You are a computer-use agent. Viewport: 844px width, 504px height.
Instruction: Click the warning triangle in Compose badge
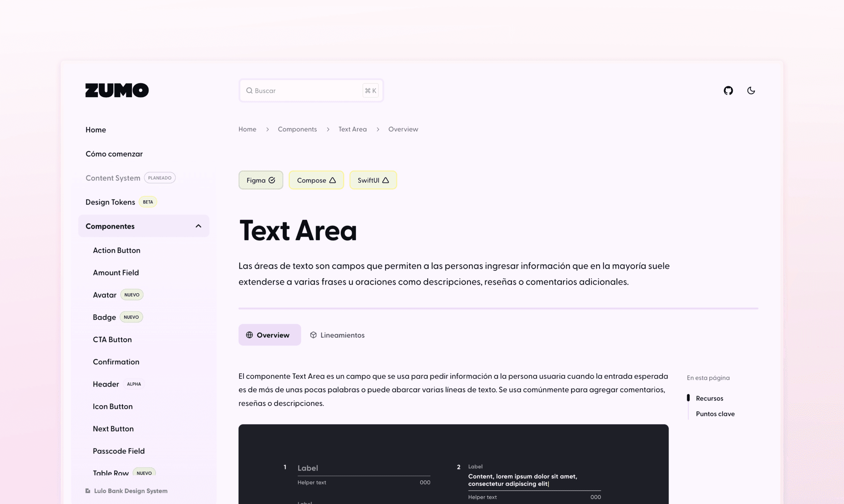[333, 180]
